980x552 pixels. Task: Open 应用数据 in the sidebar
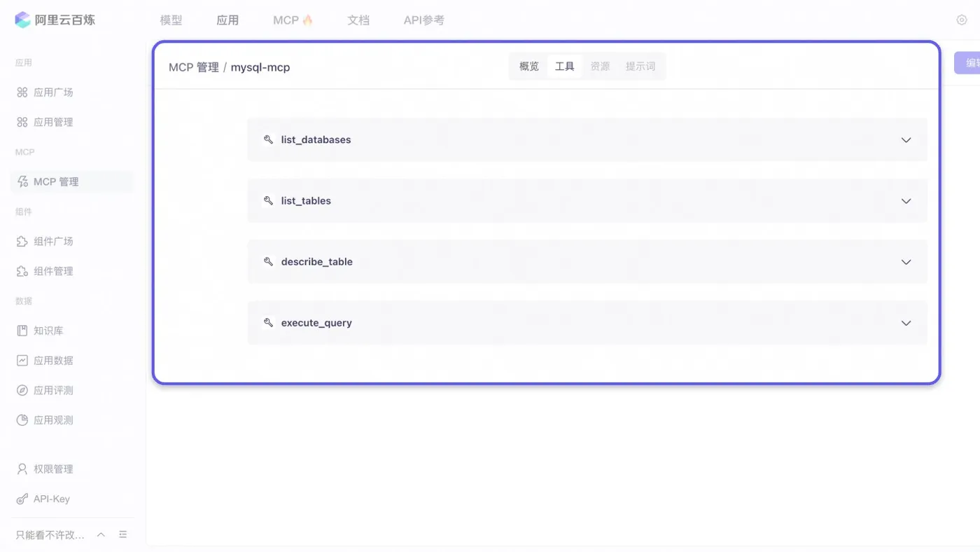coord(53,360)
